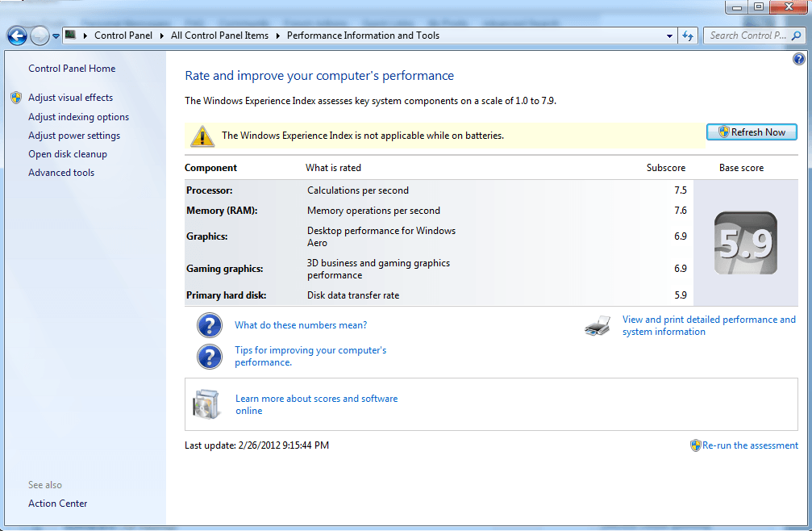Viewport: 812px width, 531px height.
Task: Click the blue Help question mark icon
Action: (x=798, y=59)
